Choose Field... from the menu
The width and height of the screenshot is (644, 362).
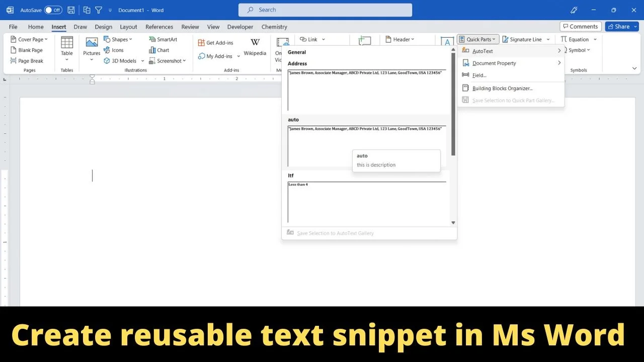511,75
